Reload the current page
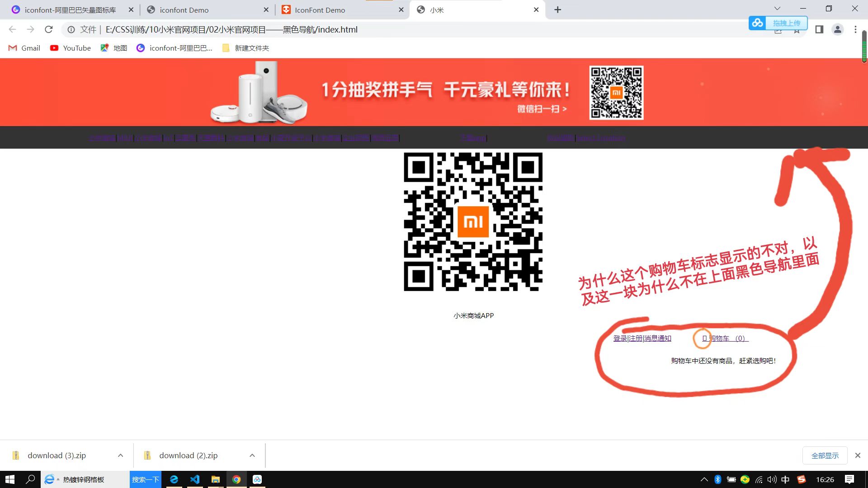Screen dimensions: 868x488 (49, 29)
